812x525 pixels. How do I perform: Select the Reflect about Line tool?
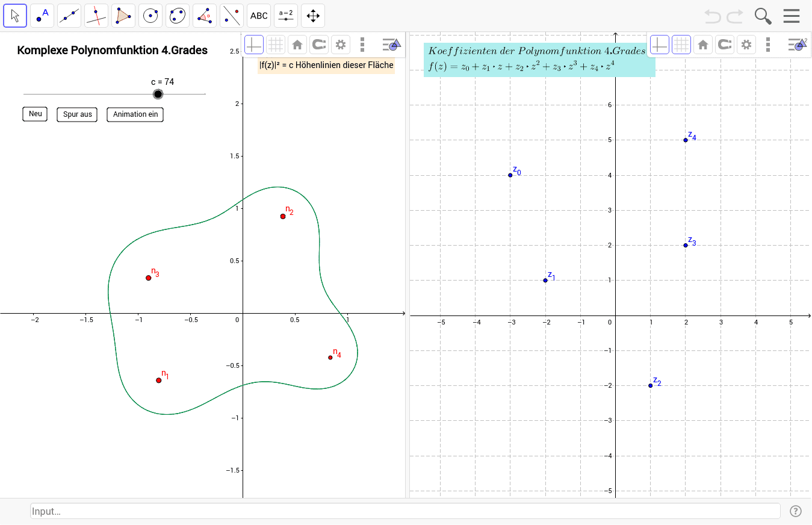tap(232, 16)
